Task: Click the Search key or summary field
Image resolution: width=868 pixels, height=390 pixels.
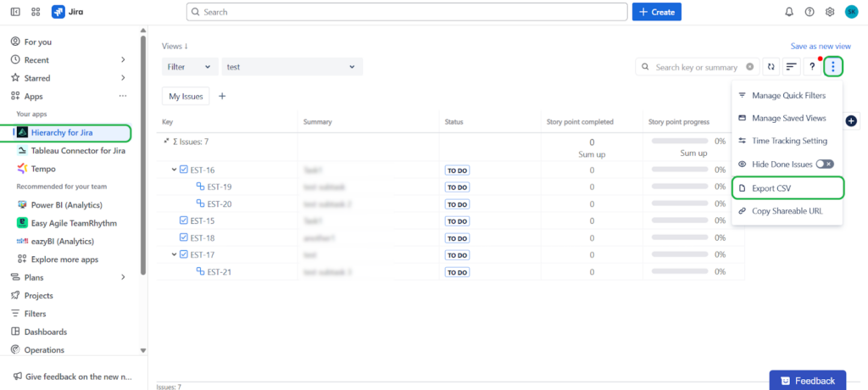Action: pos(698,67)
